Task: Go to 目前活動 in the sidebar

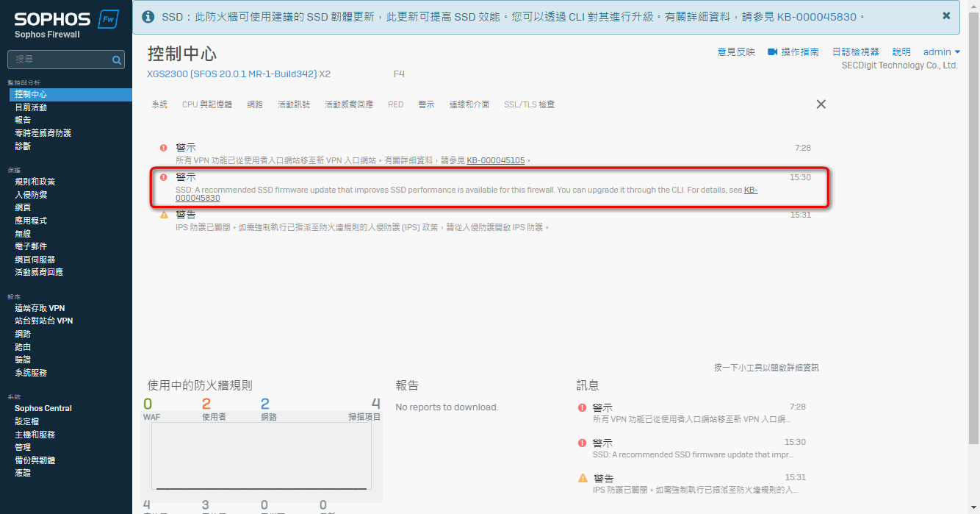Action: (x=31, y=107)
